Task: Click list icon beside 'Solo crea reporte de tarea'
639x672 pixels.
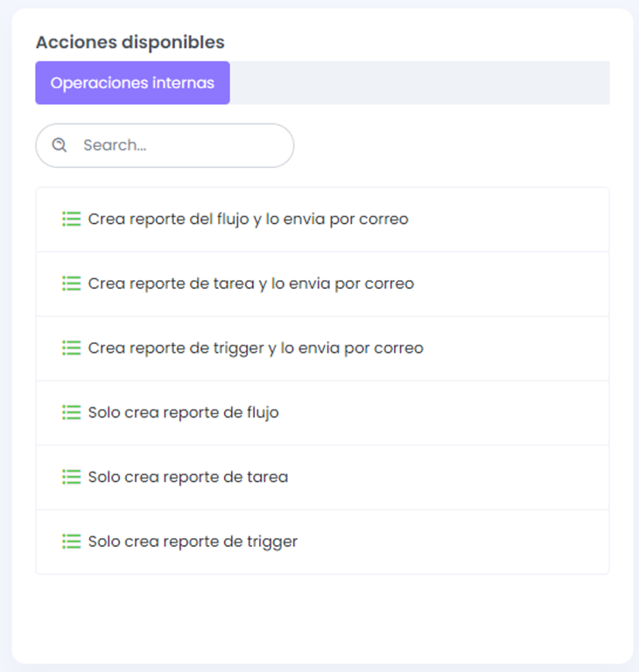Action: [x=71, y=477]
